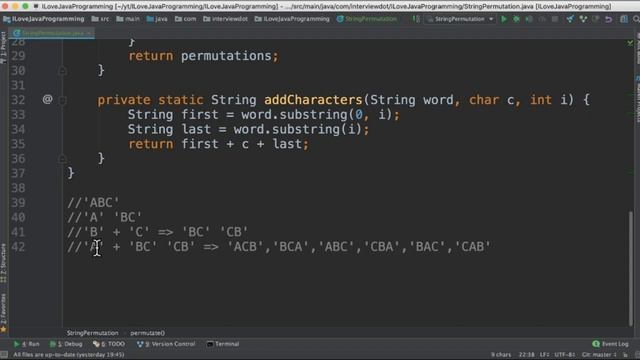The width and height of the screenshot is (640, 360).
Task: Click the StringPermutation class breadcrumb in navigation bar
Action: tap(367, 19)
